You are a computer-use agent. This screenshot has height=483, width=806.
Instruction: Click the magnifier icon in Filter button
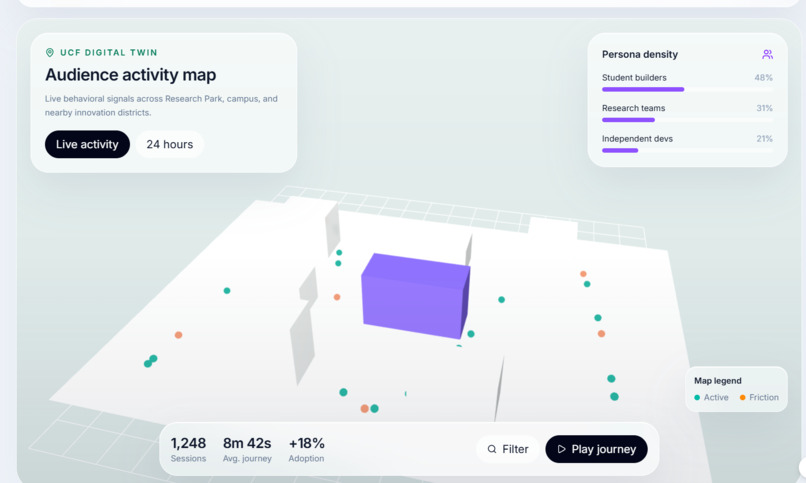coord(492,449)
